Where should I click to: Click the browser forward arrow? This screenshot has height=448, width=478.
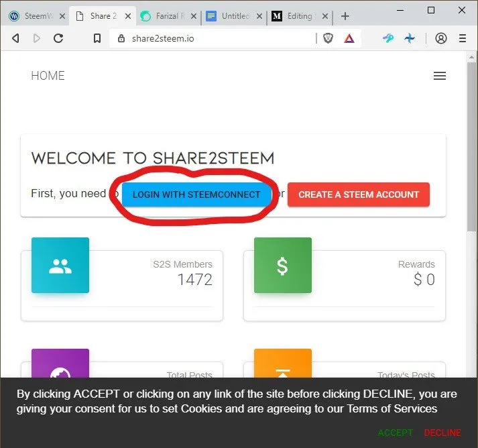click(x=37, y=38)
